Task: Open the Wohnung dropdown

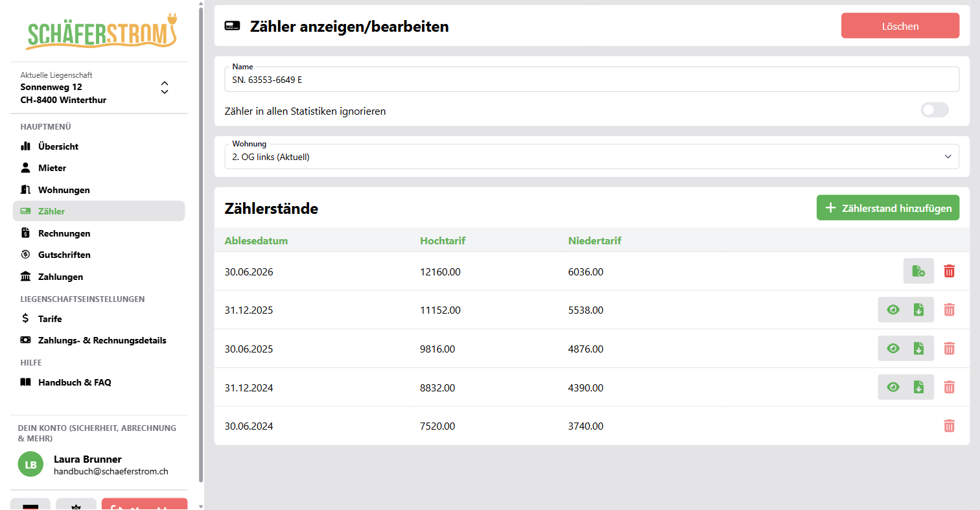Action: pyautogui.click(x=592, y=156)
